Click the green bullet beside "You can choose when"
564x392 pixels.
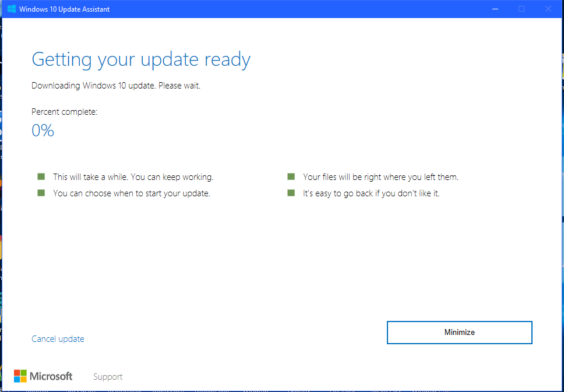[x=41, y=193]
